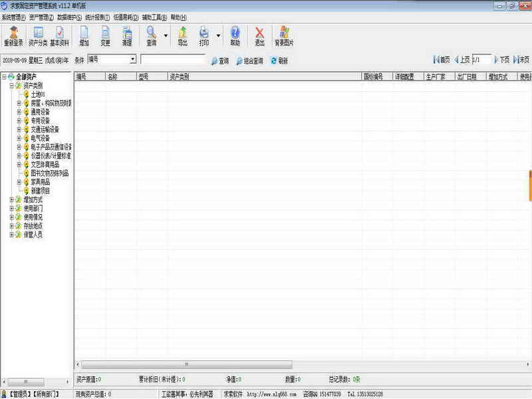Click the 名称 column header
The image size is (532, 399).
121,76
